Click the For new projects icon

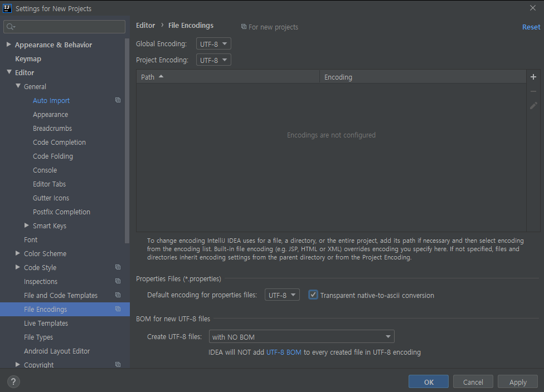(244, 27)
